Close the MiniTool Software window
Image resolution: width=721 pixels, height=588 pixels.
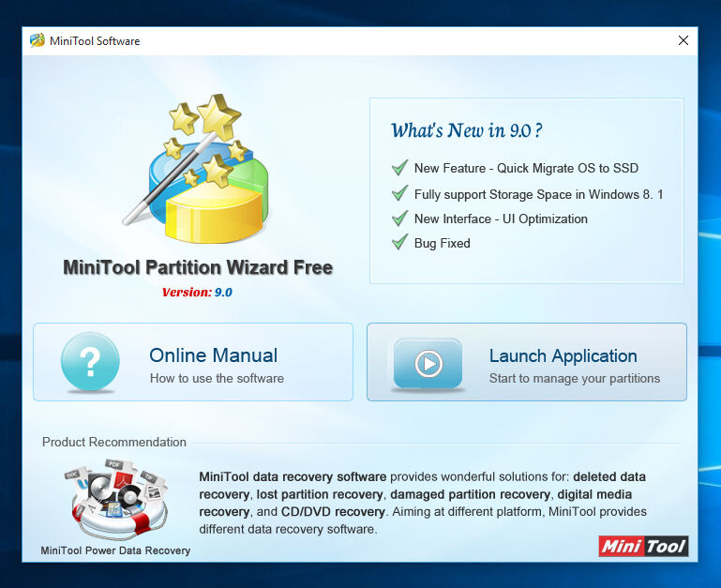tap(683, 40)
